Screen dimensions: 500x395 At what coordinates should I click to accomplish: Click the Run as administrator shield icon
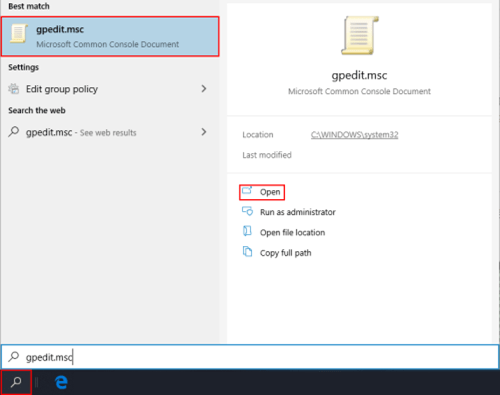tap(247, 211)
